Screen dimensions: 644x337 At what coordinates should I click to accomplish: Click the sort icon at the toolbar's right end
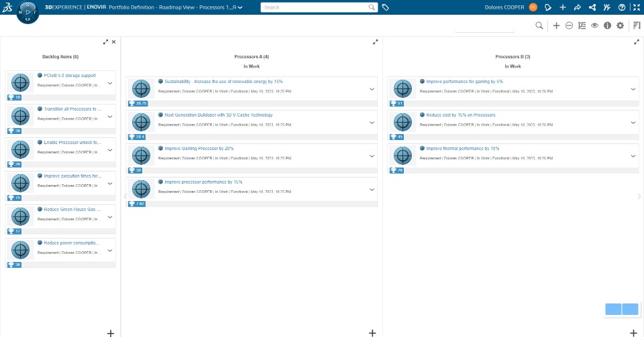click(637, 25)
